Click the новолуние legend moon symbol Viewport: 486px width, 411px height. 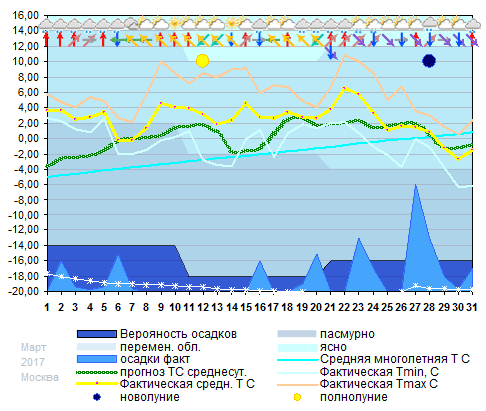[97, 397]
